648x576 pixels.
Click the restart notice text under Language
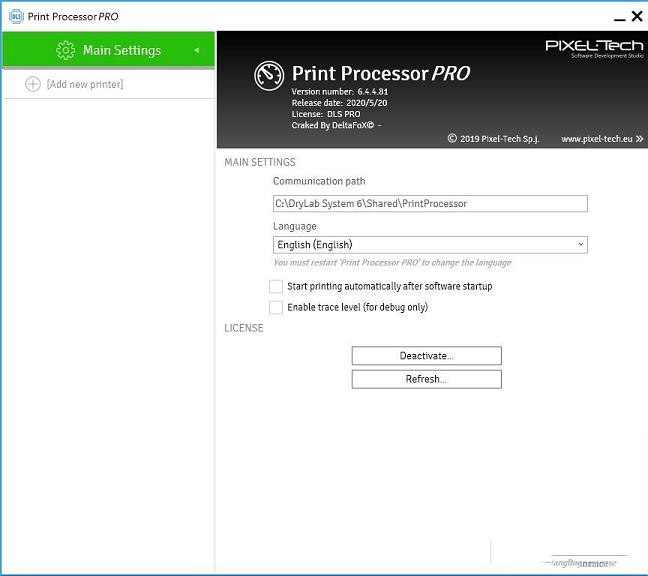pos(392,263)
